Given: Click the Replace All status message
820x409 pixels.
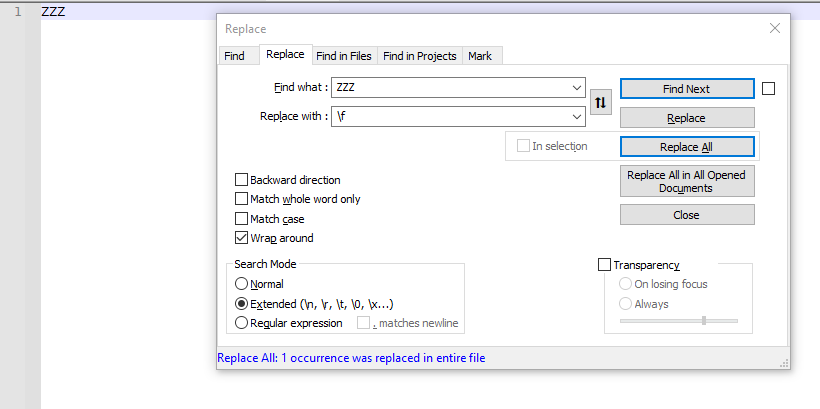Looking at the screenshot, I should click(x=351, y=358).
